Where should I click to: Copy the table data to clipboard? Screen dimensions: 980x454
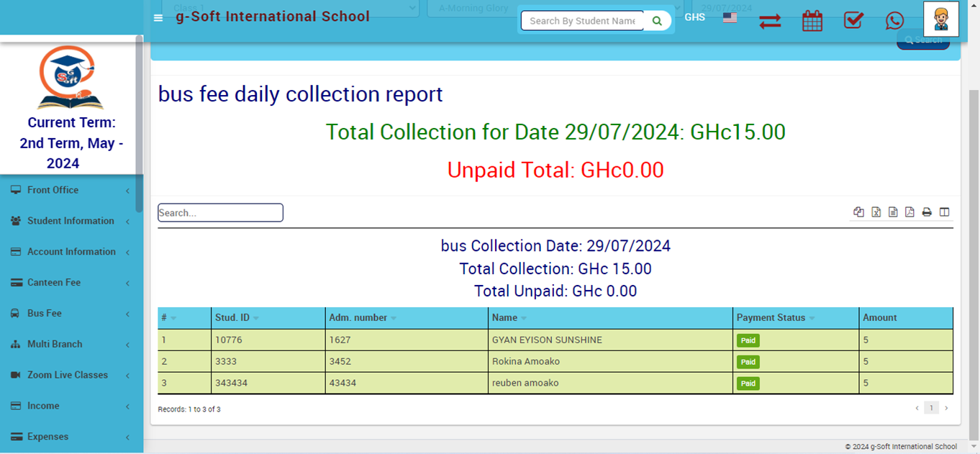point(858,212)
